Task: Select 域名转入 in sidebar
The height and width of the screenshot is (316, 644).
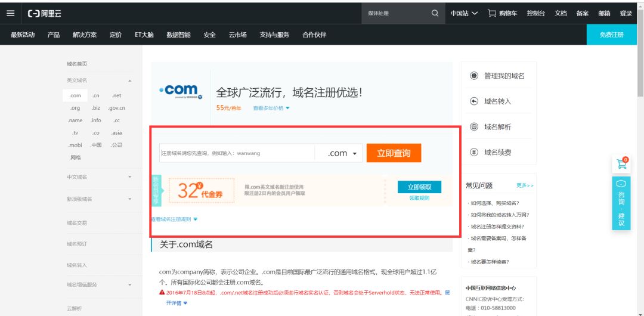Action: click(77, 265)
